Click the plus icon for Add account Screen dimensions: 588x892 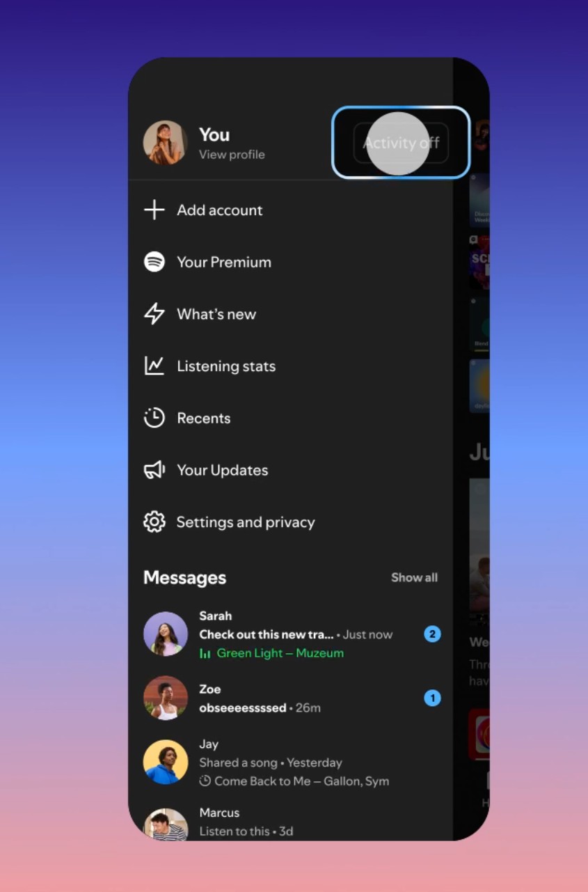click(154, 210)
